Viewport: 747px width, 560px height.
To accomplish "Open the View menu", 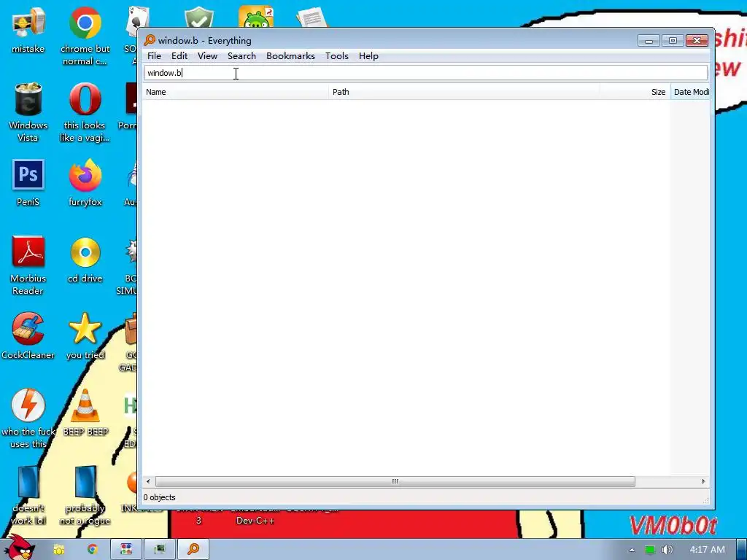I will [207, 55].
